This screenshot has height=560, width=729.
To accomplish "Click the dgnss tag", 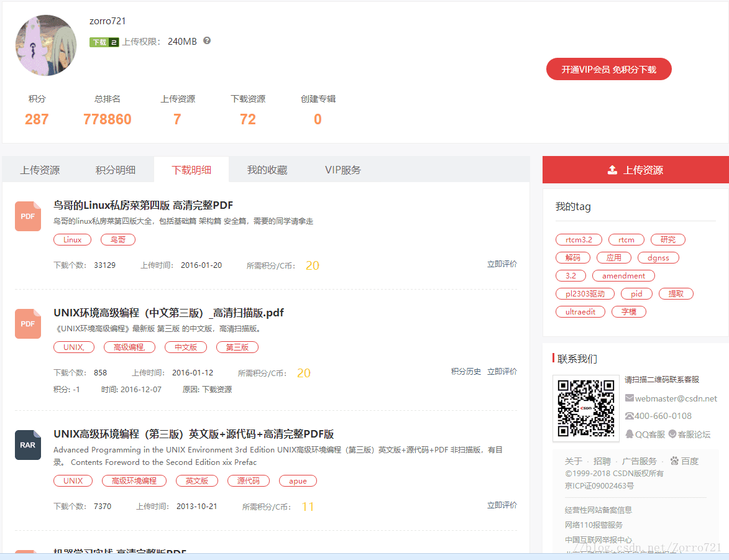I will [658, 258].
